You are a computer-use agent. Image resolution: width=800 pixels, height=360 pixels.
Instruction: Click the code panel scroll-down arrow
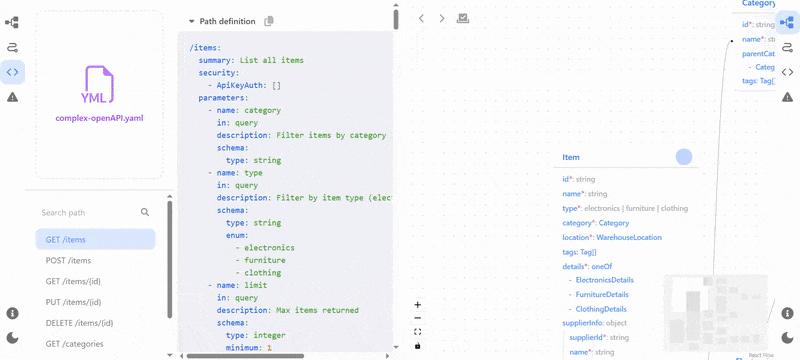pyautogui.click(x=395, y=347)
